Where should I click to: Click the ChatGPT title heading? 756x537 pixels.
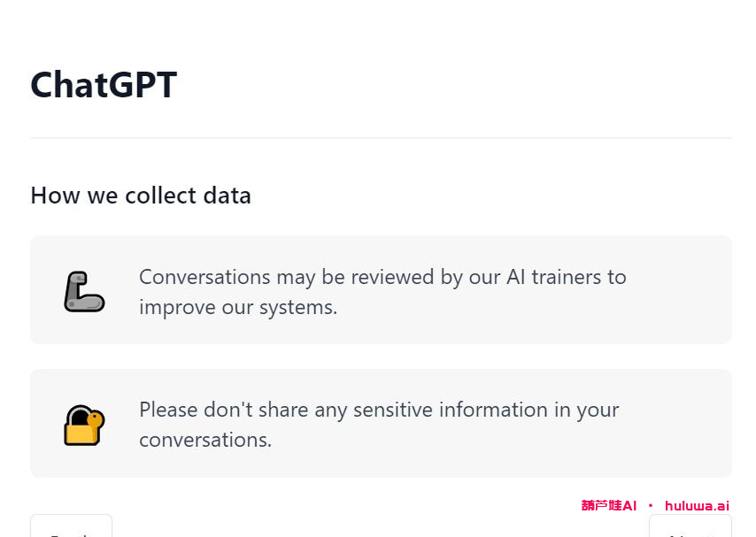(x=104, y=85)
